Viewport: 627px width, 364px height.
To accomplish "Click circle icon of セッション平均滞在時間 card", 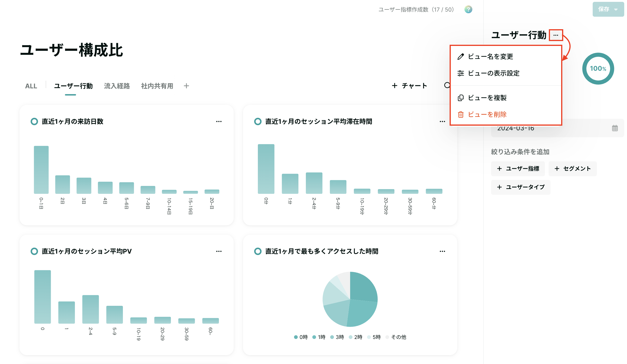I will [258, 121].
